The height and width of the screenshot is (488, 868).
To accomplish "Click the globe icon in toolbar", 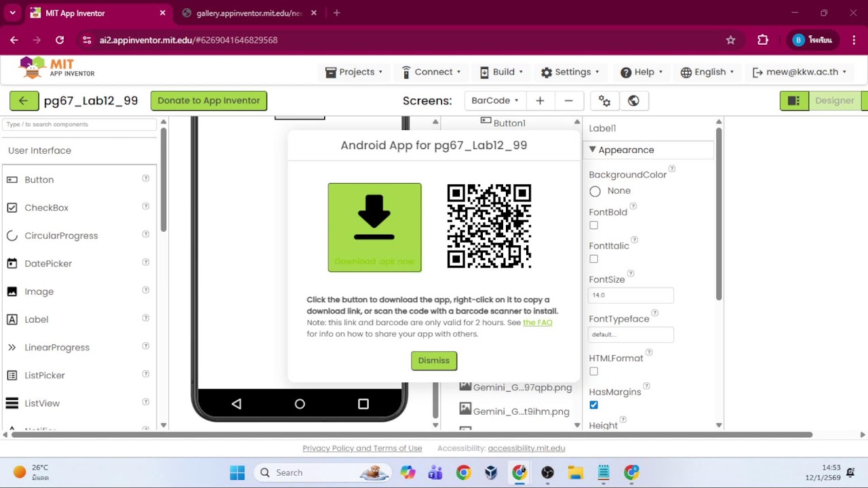I will [x=633, y=101].
